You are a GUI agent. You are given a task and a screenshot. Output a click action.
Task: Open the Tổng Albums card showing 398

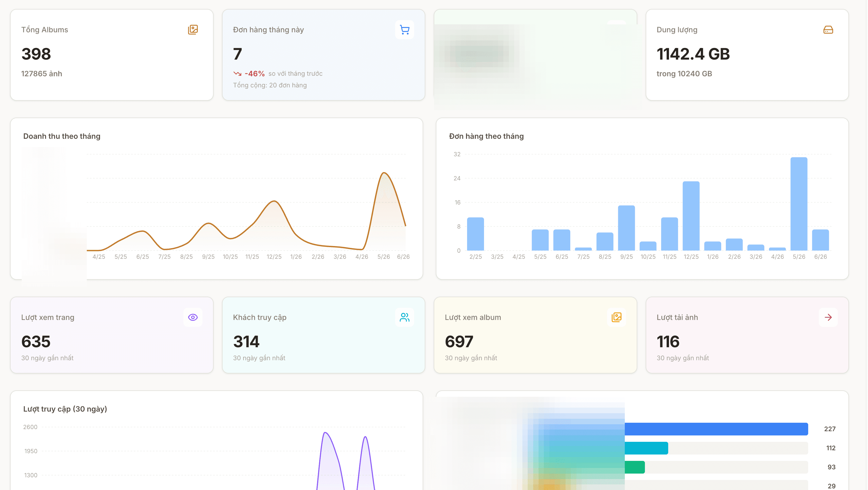click(111, 55)
